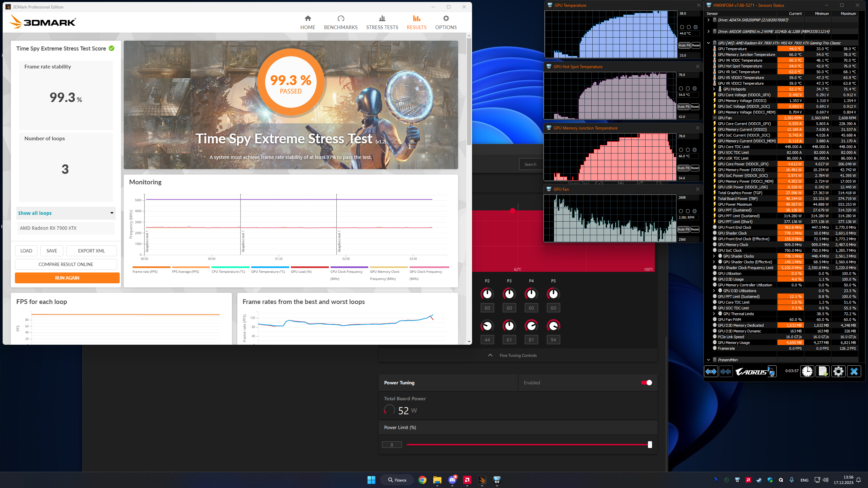This screenshot has width=868, height=488.
Task: Open AMD Software from taskbar
Action: (467, 480)
